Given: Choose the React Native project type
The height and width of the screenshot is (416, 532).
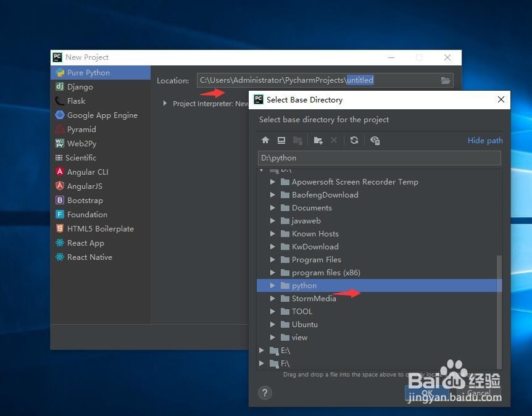Looking at the screenshot, I should click(x=100, y=257).
